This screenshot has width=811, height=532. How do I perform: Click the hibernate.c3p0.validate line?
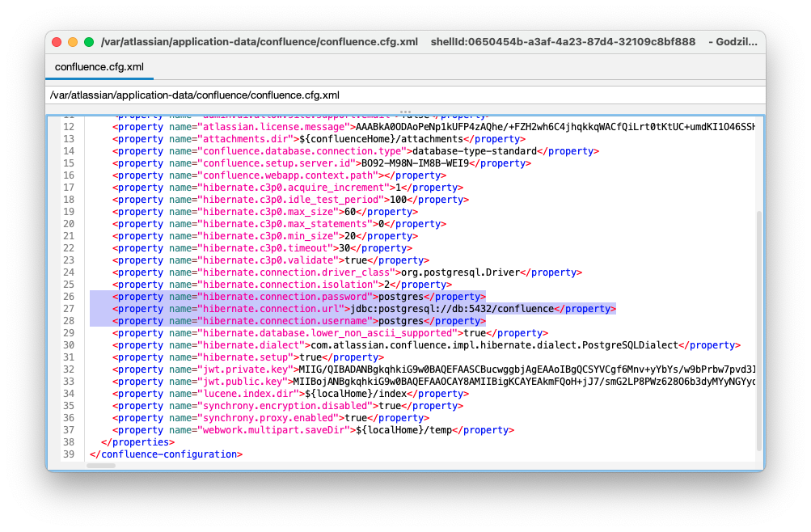pos(271,260)
